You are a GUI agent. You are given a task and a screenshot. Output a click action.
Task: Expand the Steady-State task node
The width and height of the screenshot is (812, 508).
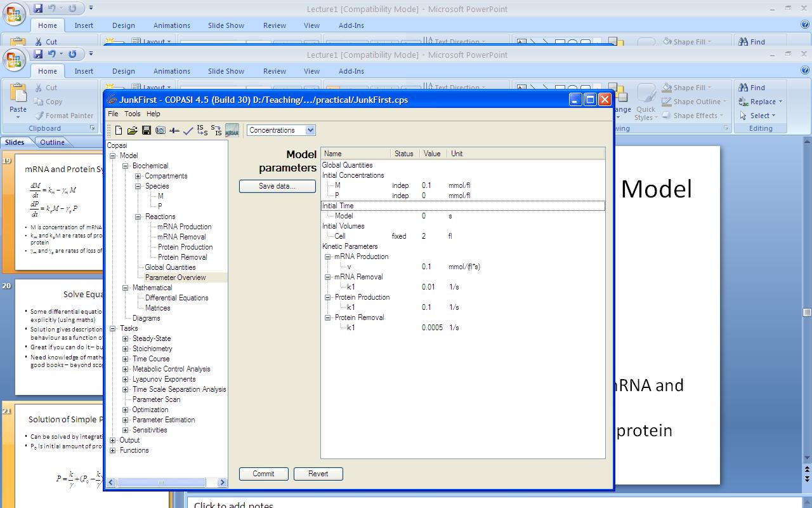point(126,338)
